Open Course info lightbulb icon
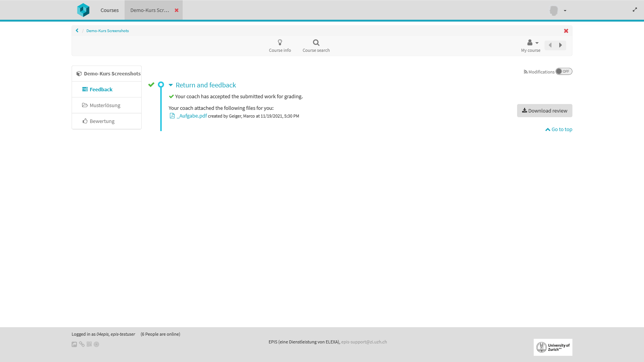The width and height of the screenshot is (644, 362). pyautogui.click(x=280, y=43)
